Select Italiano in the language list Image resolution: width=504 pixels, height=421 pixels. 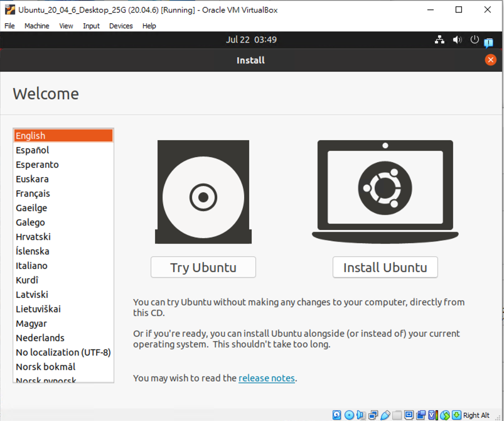[63, 266]
